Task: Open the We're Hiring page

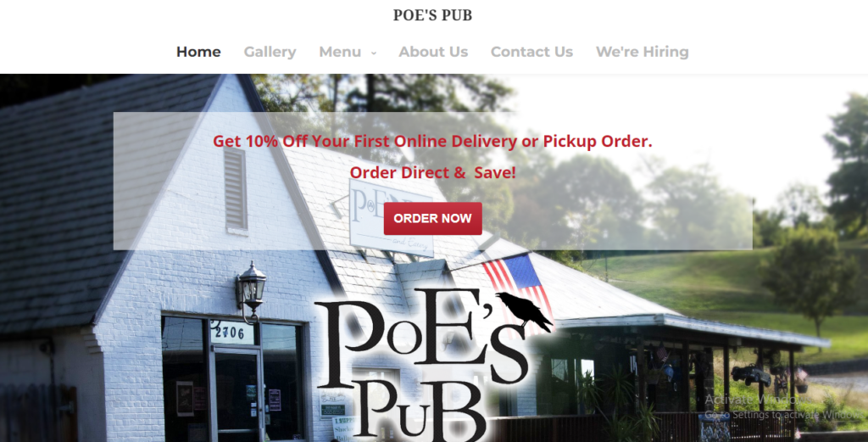Action: 643,52
